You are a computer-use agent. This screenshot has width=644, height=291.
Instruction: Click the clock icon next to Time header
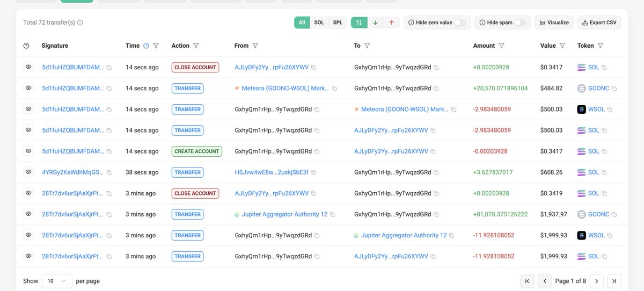146,46
